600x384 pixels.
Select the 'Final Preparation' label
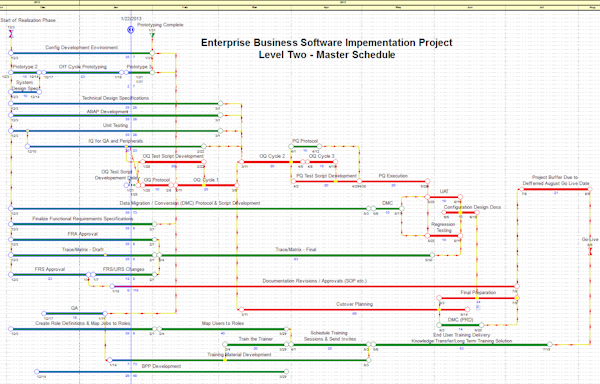click(478, 292)
